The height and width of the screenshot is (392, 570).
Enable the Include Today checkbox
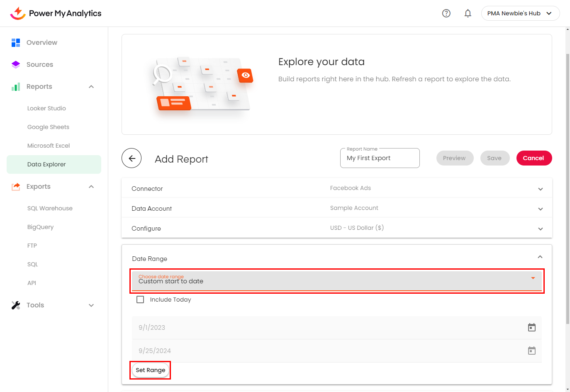(140, 299)
